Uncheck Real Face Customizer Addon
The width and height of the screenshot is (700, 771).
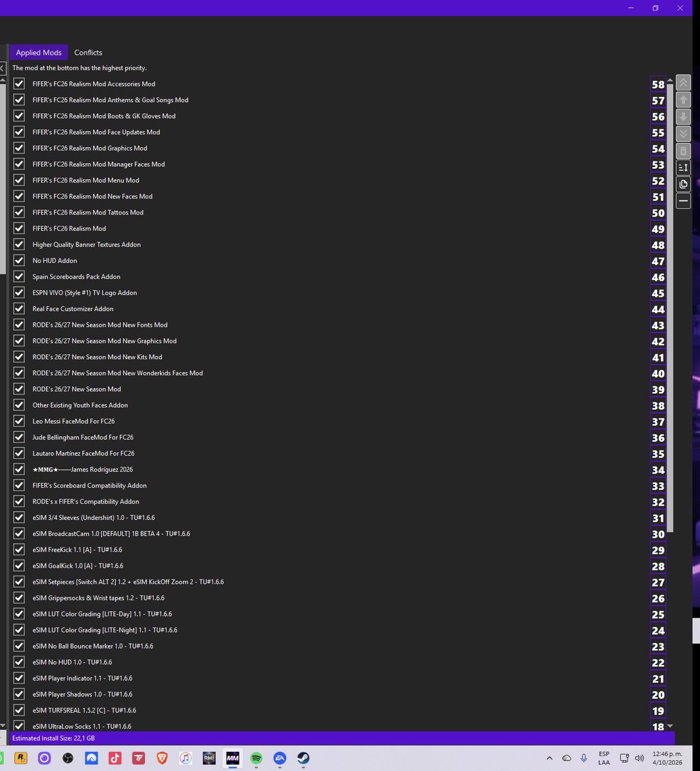coord(19,308)
